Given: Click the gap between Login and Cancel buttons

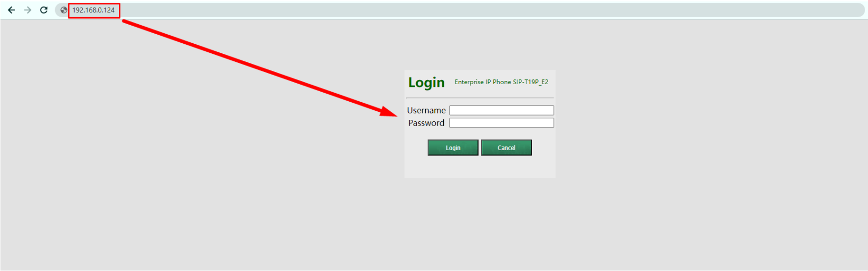Looking at the screenshot, I should [480, 148].
